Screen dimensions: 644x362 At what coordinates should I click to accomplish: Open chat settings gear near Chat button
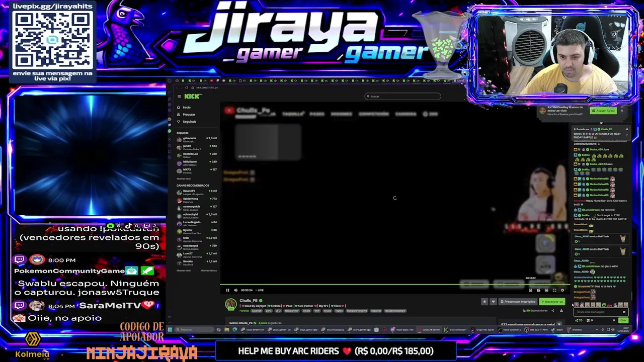point(614,320)
